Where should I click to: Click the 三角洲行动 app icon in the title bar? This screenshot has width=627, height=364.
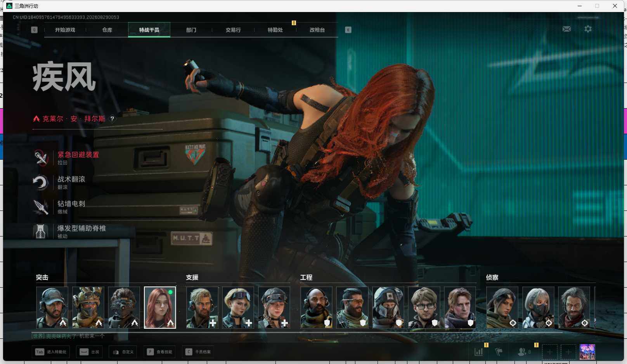[x=9, y=6]
